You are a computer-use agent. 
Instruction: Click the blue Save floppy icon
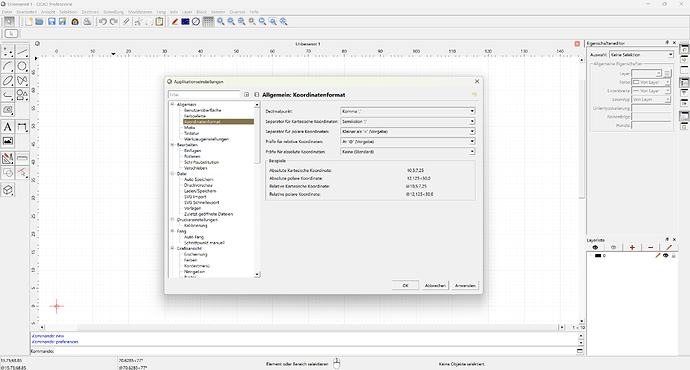coord(52,22)
